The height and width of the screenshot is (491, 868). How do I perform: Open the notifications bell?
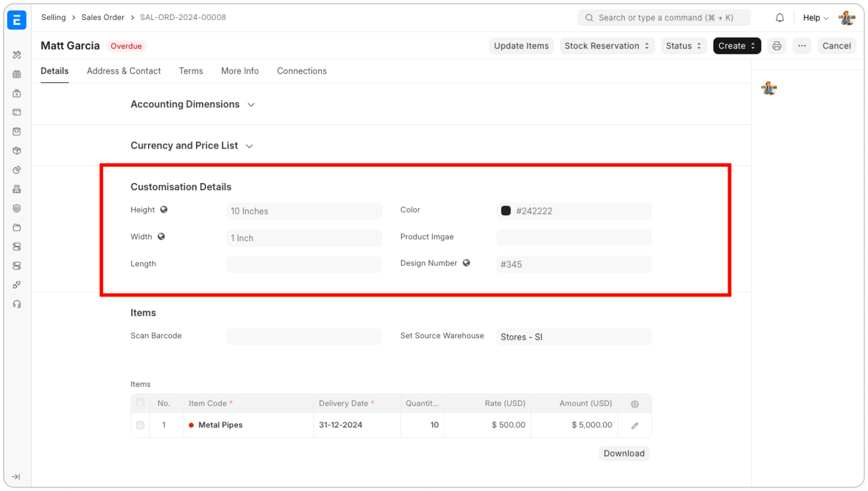[x=779, y=18]
